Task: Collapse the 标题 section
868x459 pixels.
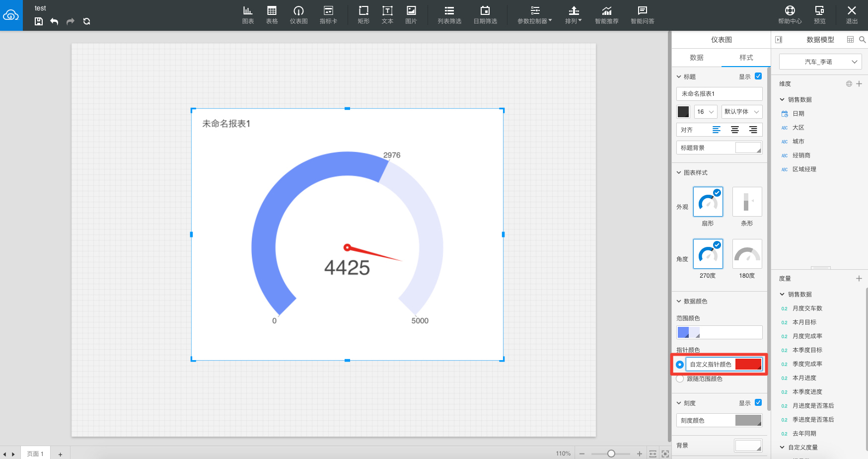Action: pyautogui.click(x=679, y=76)
